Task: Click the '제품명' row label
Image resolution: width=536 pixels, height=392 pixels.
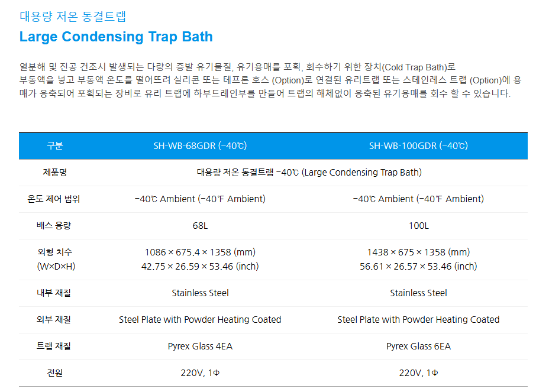Action: pos(55,173)
